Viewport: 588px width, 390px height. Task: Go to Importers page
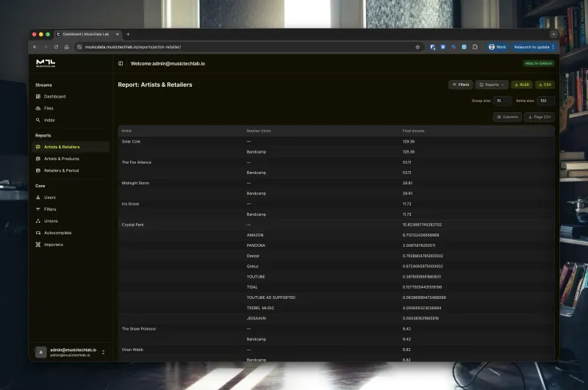point(54,245)
